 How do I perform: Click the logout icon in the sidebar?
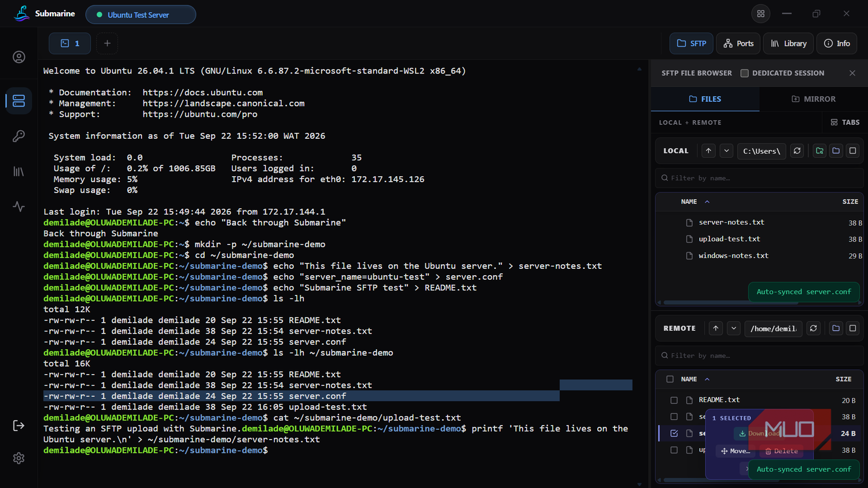point(19,426)
